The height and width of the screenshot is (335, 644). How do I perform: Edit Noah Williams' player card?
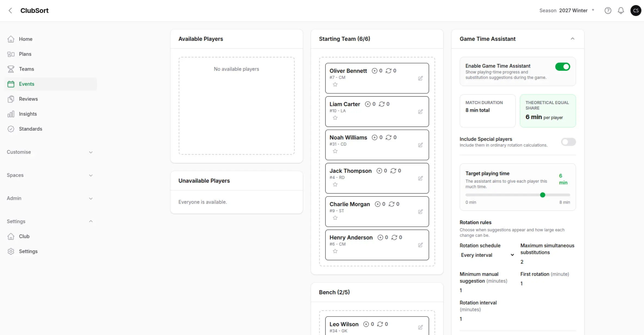tap(420, 145)
